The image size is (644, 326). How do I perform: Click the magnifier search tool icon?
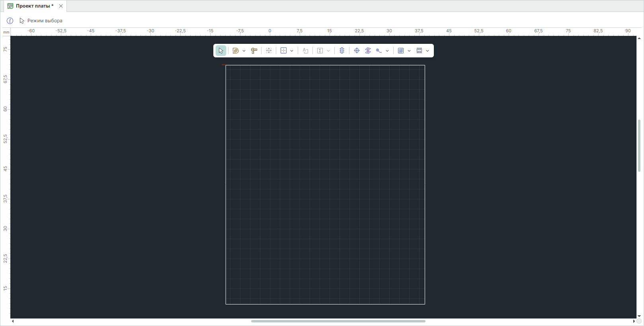click(x=379, y=51)
